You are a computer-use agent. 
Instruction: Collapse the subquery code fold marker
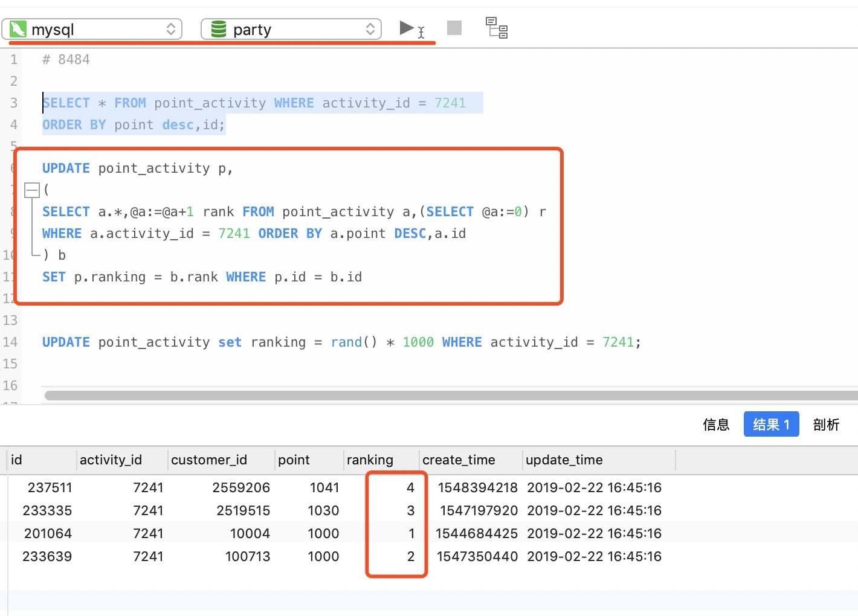[x=31, y=190]
